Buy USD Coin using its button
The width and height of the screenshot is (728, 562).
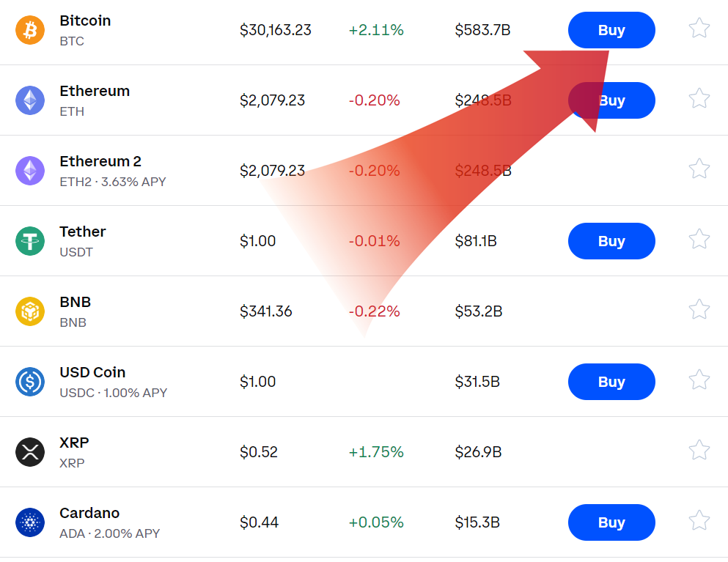point(611,382)
